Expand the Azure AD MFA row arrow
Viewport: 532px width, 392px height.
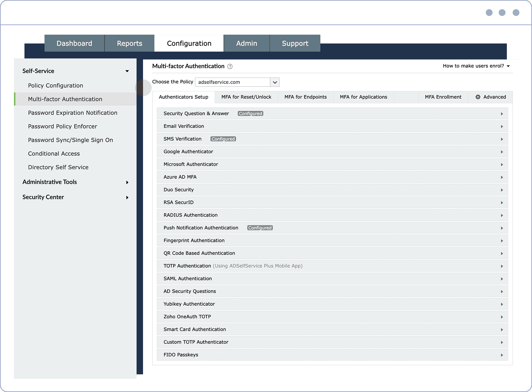tap(502, 177)
